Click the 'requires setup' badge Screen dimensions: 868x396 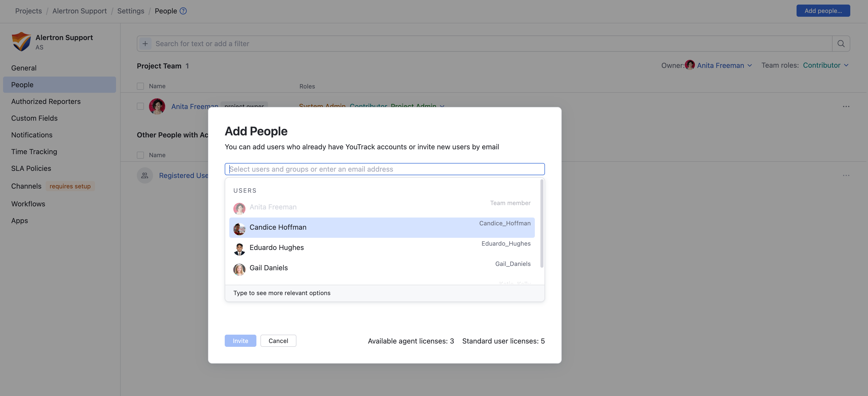70,186
